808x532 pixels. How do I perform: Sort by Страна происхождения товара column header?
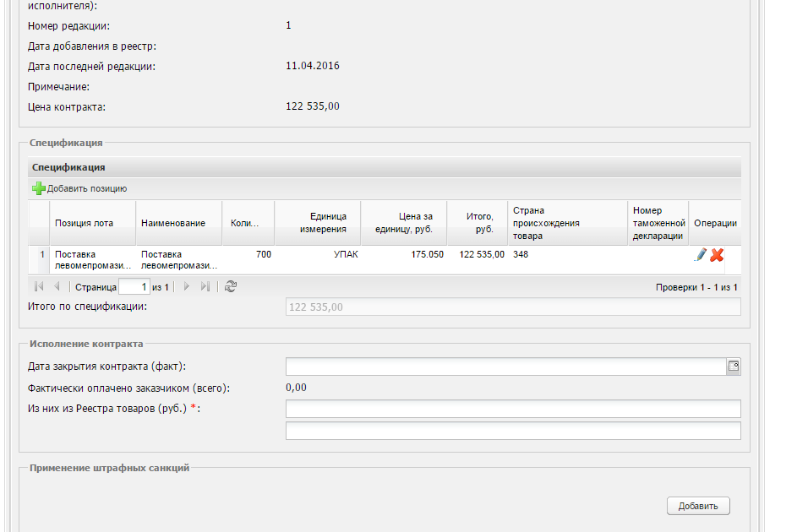point(546,223)
